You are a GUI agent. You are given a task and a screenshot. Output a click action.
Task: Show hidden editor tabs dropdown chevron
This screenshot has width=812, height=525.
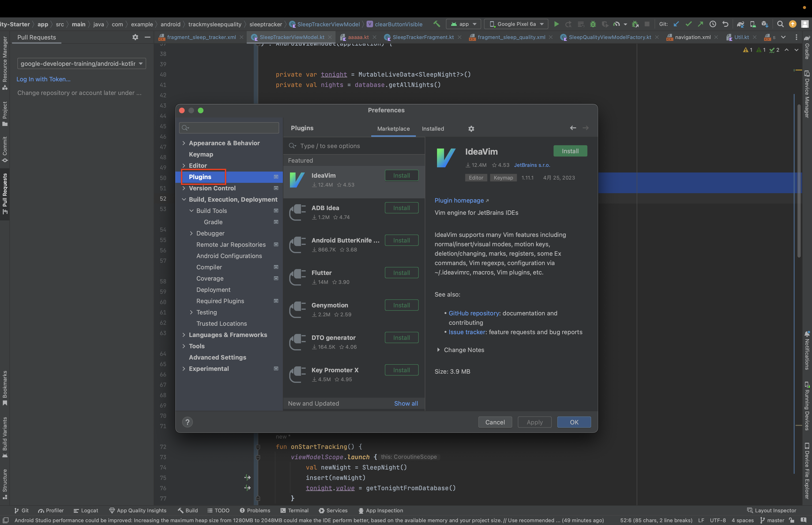(x=783, y=37)
